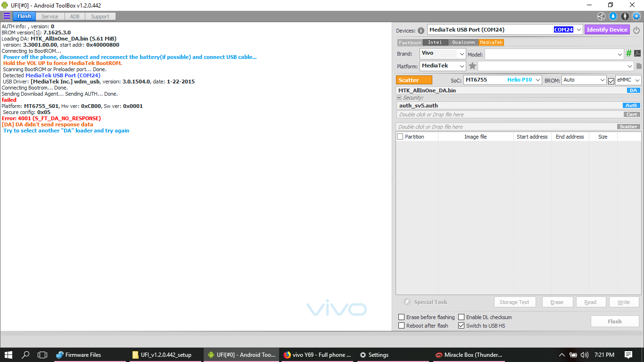Click the power icon beside Identify Device

[x=636, y=30]
